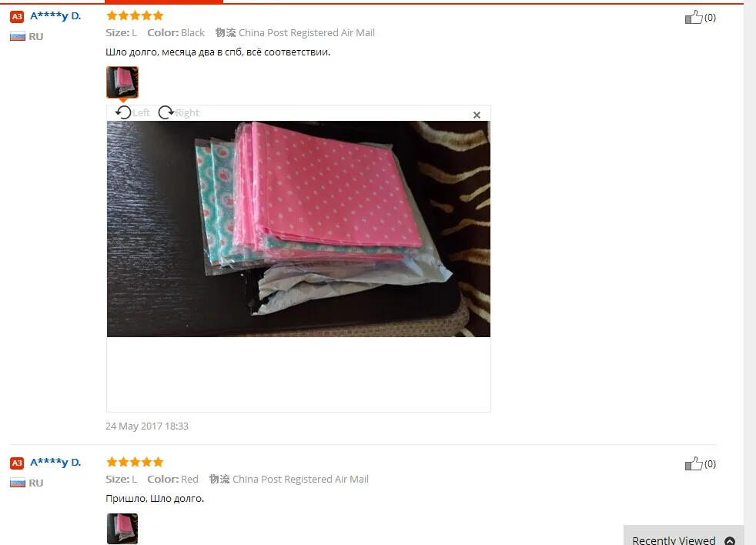
Task: Click the Russian flag in second review
Action: 18,483
